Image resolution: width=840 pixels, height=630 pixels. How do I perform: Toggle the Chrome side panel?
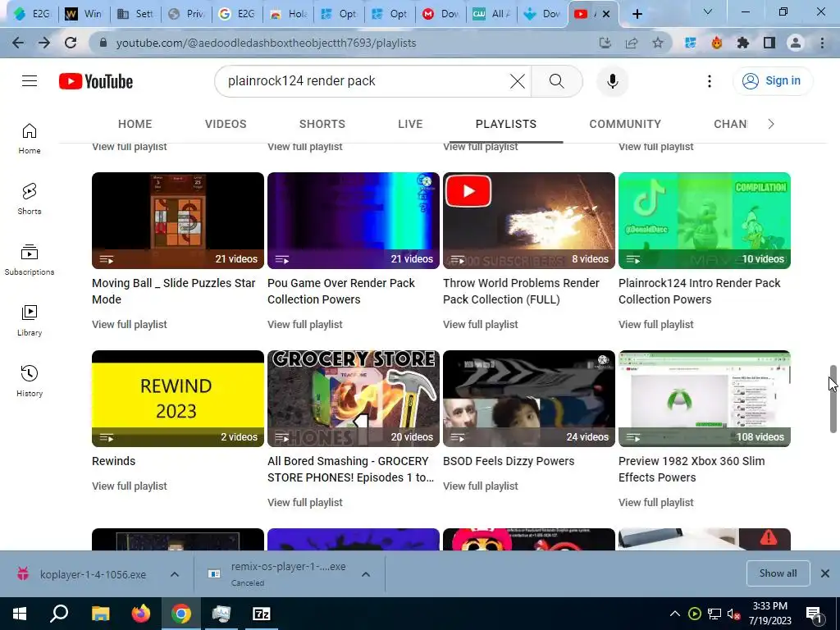pyautogui.click(x=769, y=43)
